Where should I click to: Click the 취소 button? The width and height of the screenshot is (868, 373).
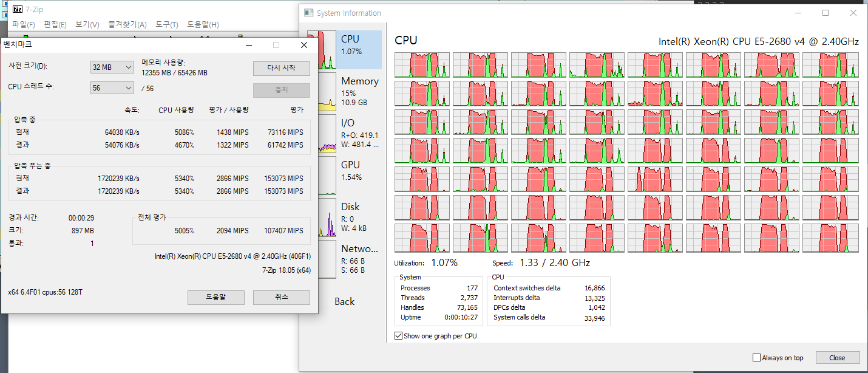coord(281,298)
